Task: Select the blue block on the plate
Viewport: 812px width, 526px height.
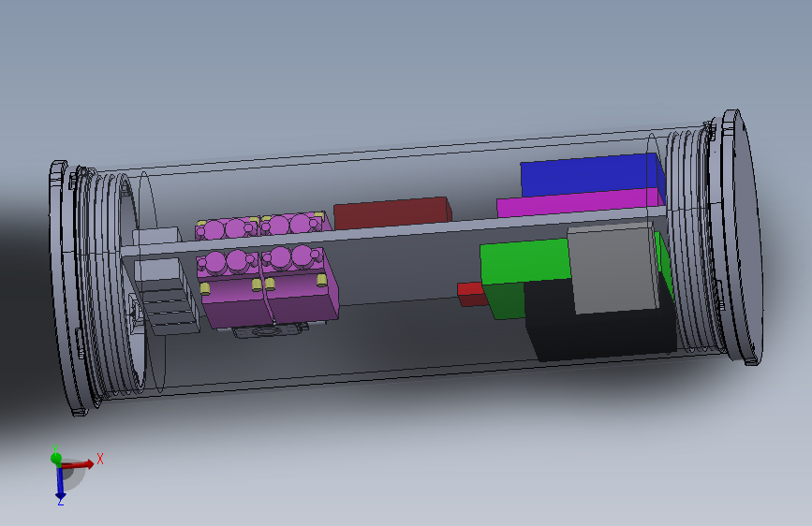Action: [590, 175]
